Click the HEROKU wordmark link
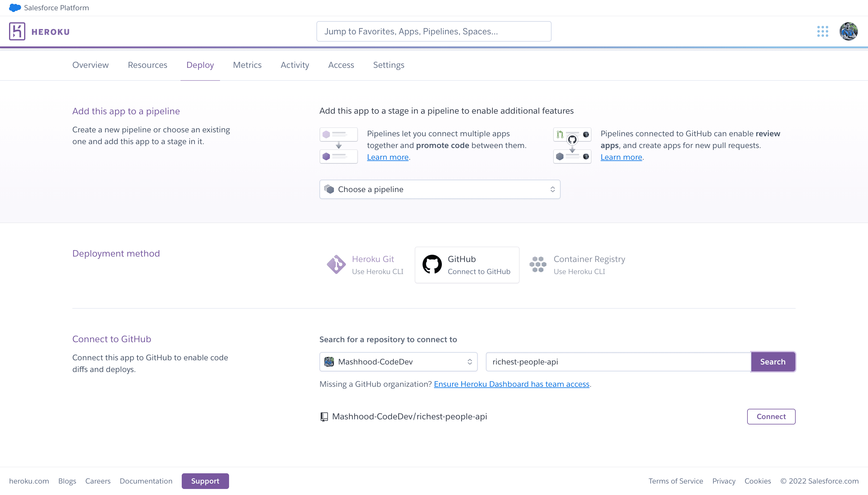This screenshot has height=495, width=868. pos(51,32)
